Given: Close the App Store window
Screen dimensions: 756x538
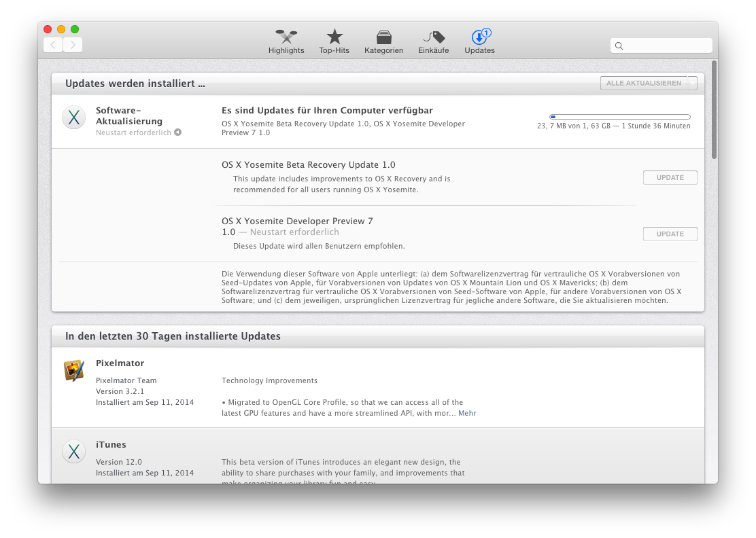Looking at the screenshot, I should pyautogui.click(x=48, y=29).
